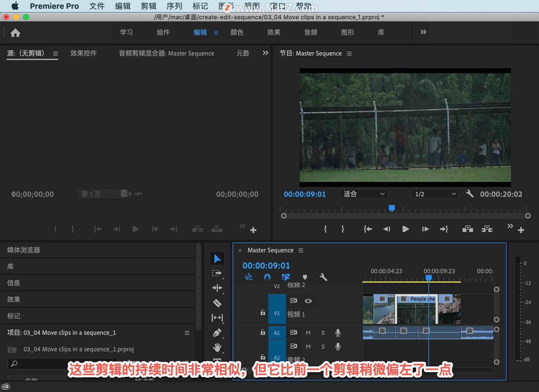
Task: Click Overwrite button in Source Monitor
Action: coord(217,229)
